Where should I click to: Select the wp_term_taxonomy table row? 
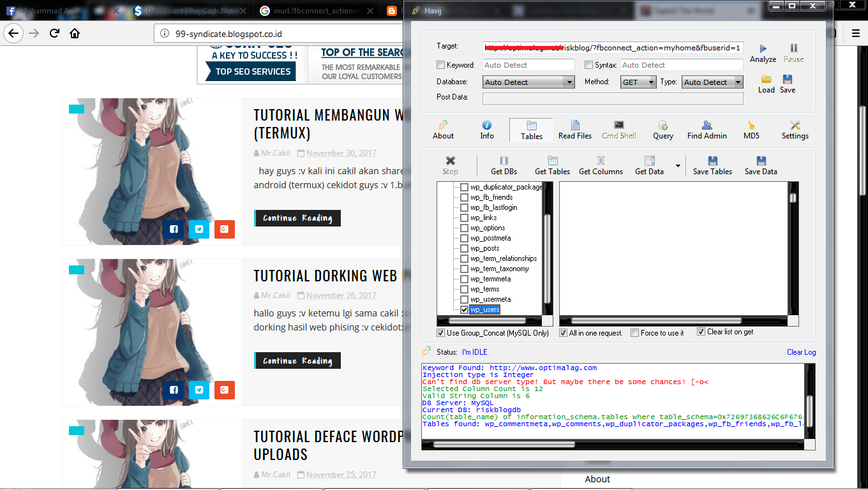coord(499,269)
